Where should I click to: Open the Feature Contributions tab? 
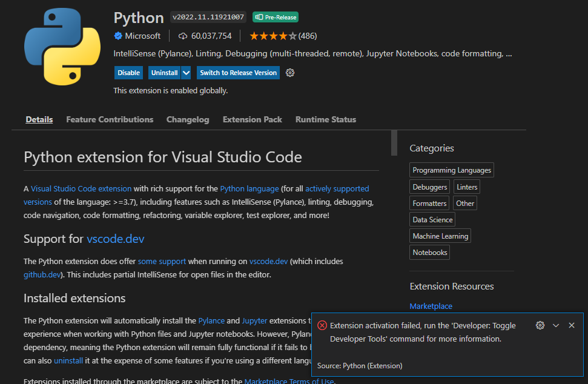pos(110,119)
